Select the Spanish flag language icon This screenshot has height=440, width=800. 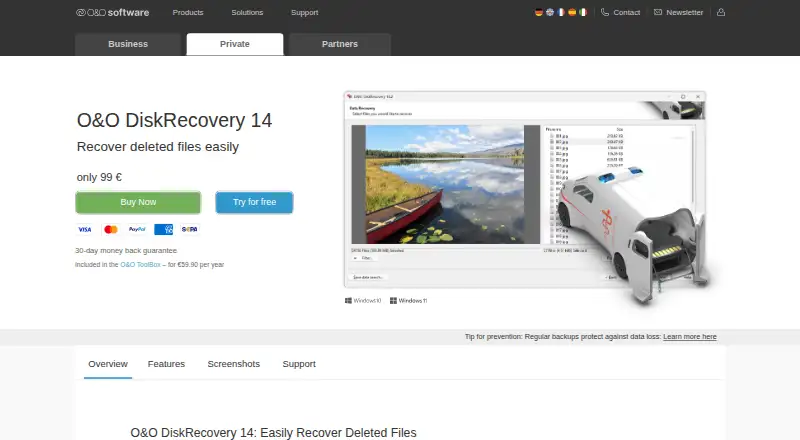pyautogui.click(x=572, y=12)
